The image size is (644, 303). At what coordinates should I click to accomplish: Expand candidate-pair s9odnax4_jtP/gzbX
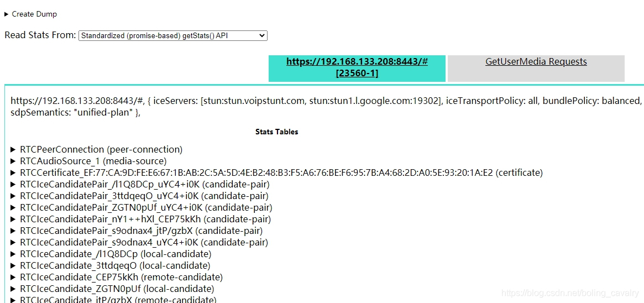141,231
